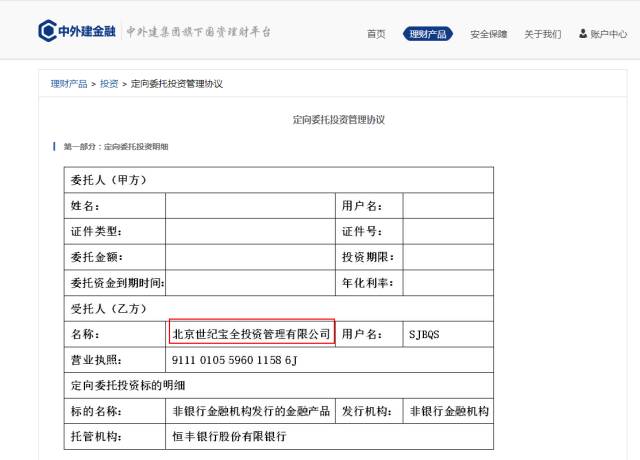Click the 证件号 label cell
Image resolution: width=640 pixels, height=460 pixels.
(369, 231)
